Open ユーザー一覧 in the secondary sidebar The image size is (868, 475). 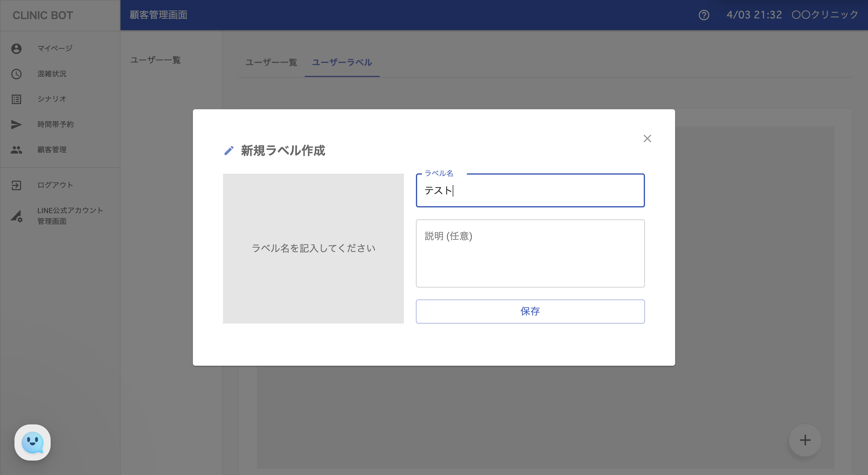coord(156,60)
